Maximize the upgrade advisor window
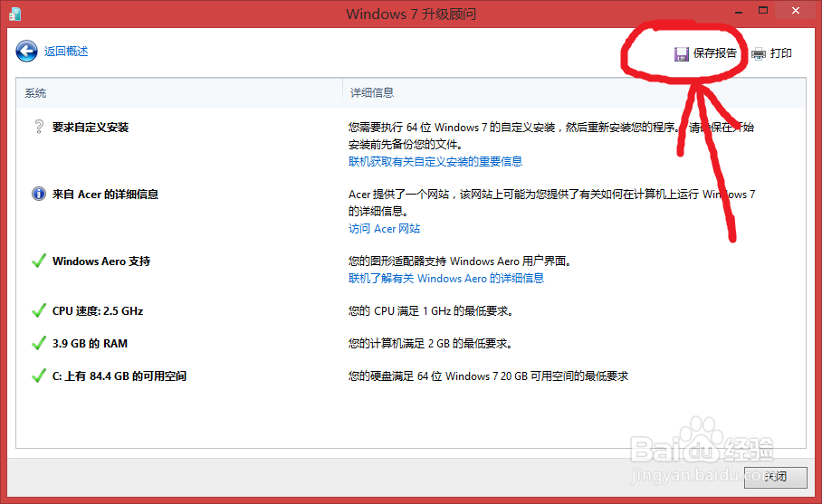The height and width of the screenshot is (504, 822). click(763, 11)
